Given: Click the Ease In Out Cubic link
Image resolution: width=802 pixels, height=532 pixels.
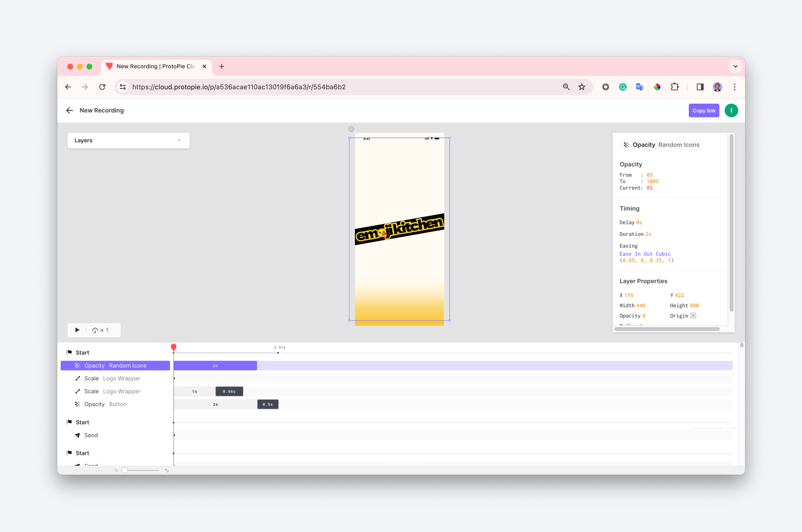Looking at the screenshot, I should (x=645, y=254).
